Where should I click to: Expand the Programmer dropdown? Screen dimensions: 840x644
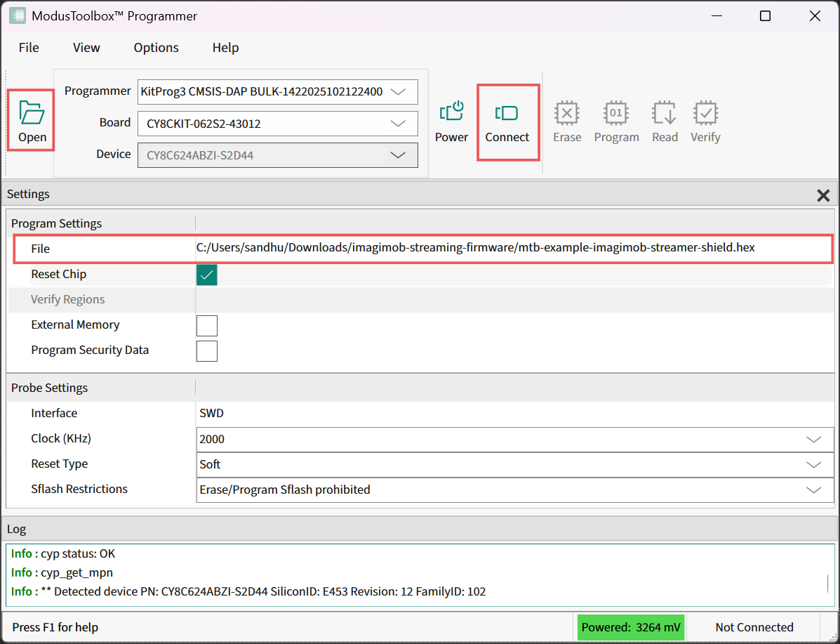coord(398,92)
